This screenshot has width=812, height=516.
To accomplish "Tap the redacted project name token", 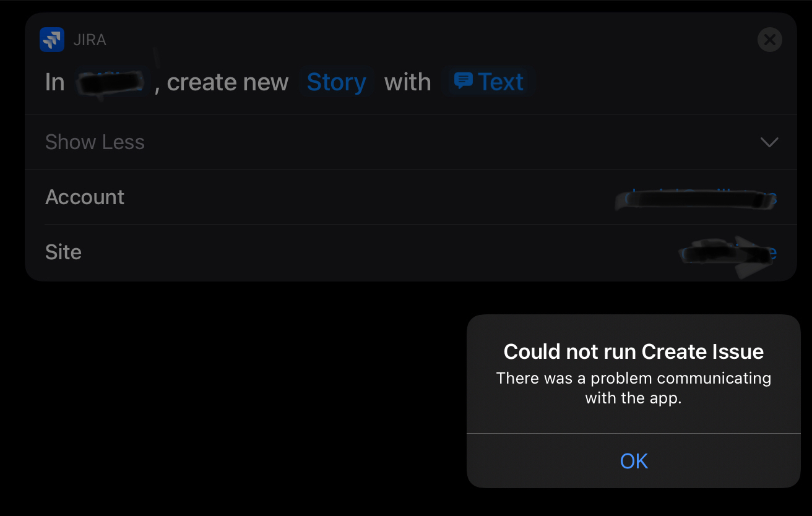I will coord(110,82).
